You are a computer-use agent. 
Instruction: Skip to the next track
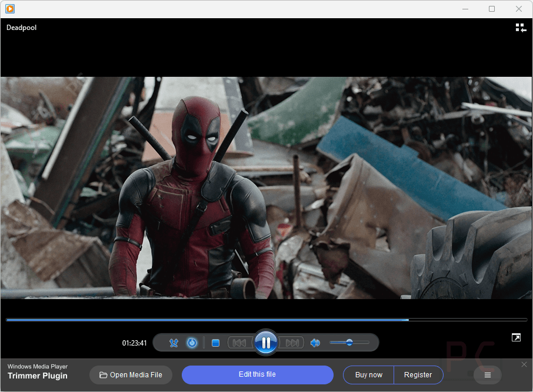(292, 343)
